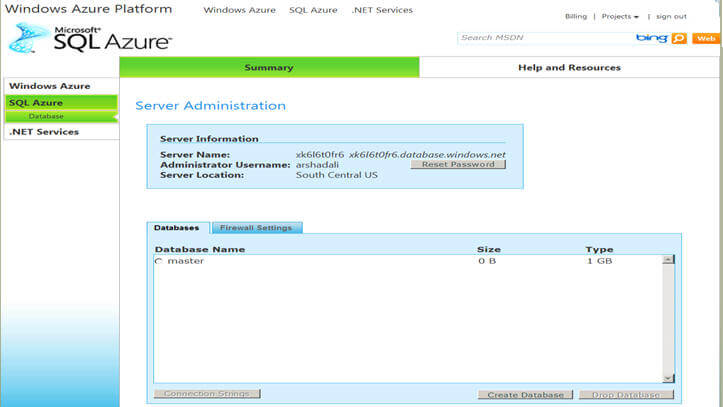Screen dimensions: 723x407
Task: Select SQL Azure in the sidebar
Action: (x=61, y=103)
